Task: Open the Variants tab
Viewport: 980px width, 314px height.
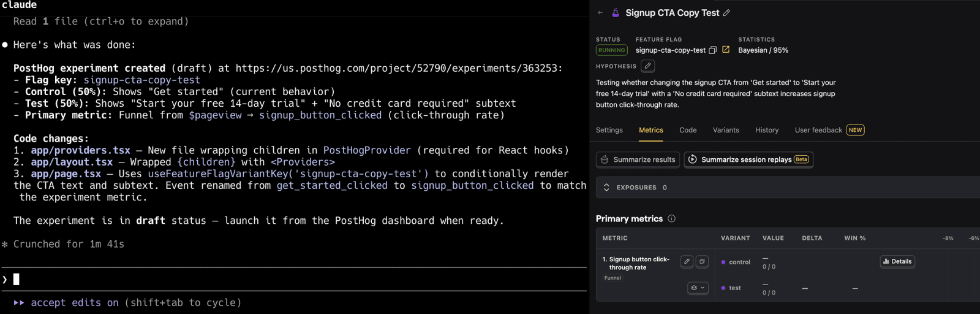Action: tap(726, 130)
